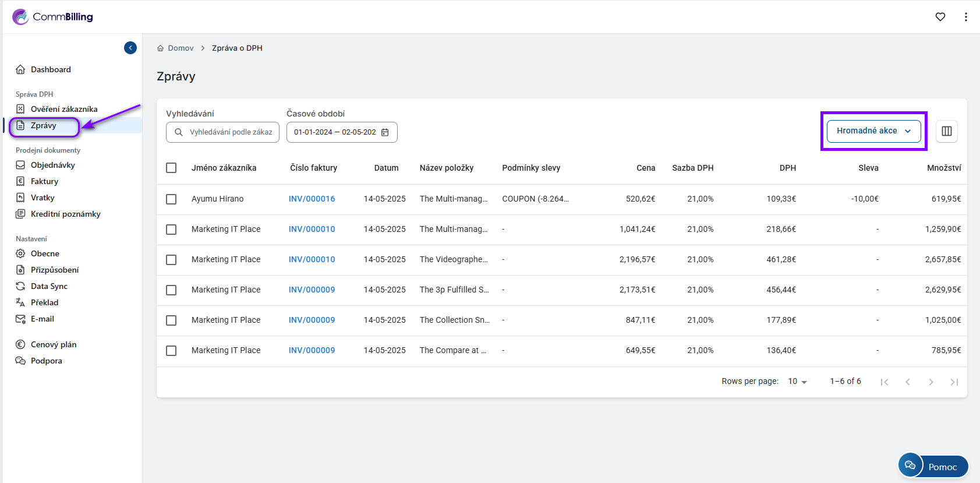Focus the customer search field
The height and width of the screenshot is (483, 980).
click(230, 132)
